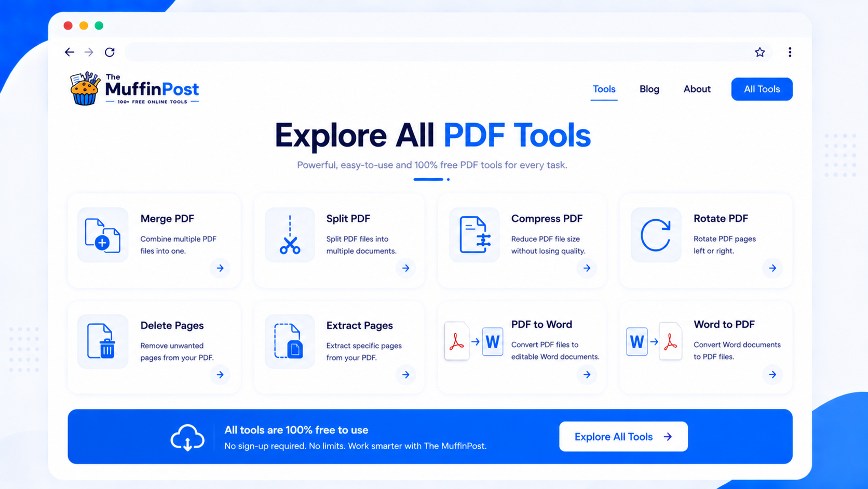
Task: Click "Extract specific pages from your PDF." text
Action: point(364,352)
